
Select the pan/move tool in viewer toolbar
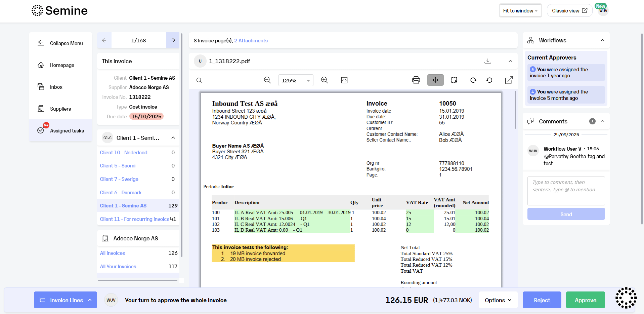pyautogui.click(x=435, y=80)
